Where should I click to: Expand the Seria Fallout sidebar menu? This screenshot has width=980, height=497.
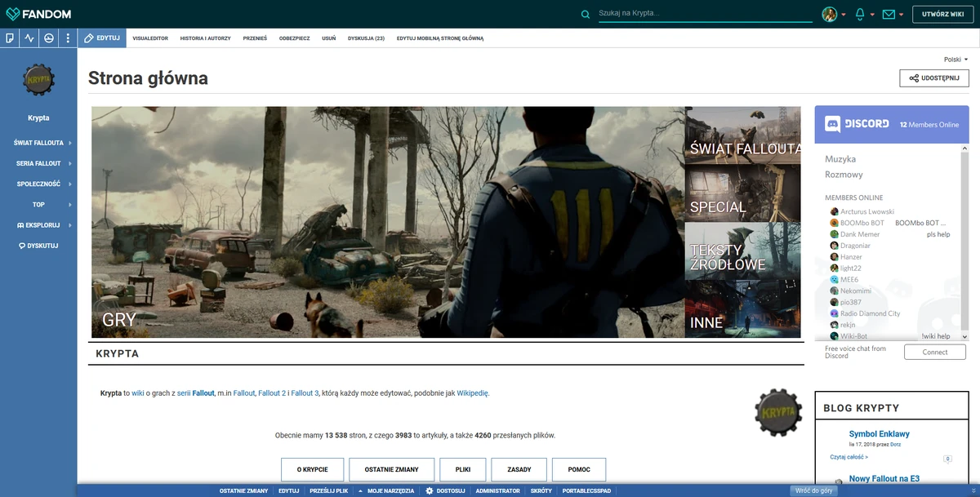point(38,163)
